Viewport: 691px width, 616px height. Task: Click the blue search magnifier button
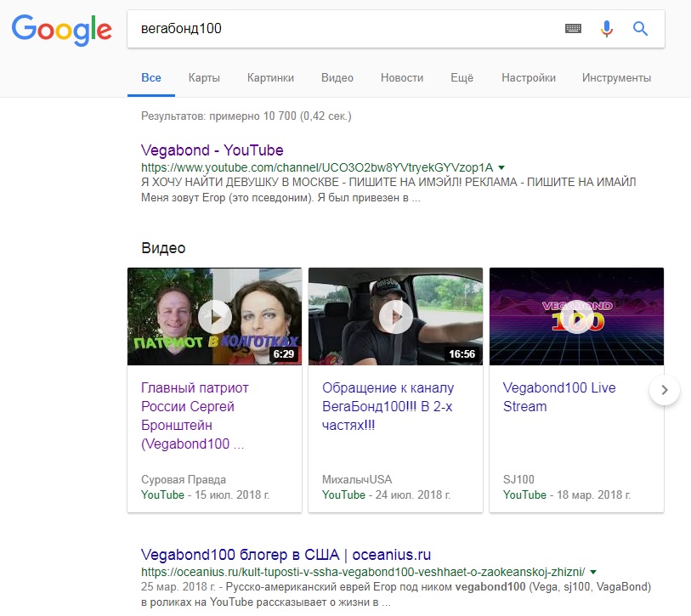[x=640, y=29]
